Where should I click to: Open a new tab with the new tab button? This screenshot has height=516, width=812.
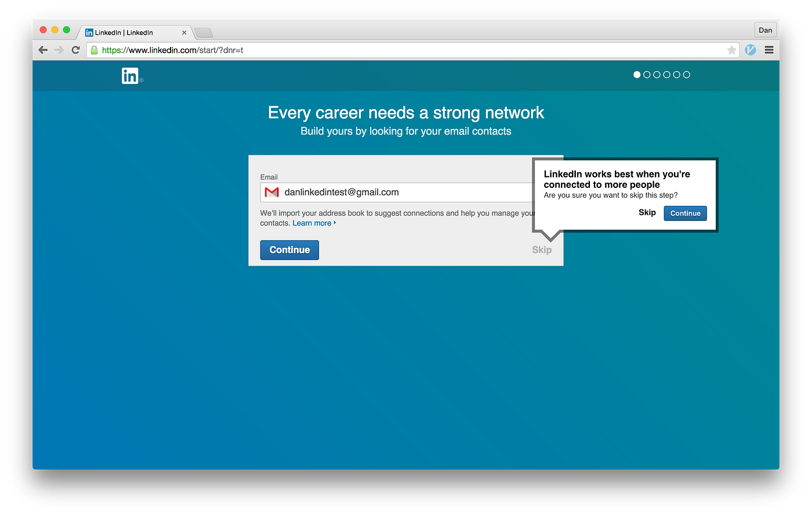(x=204, y=32)
